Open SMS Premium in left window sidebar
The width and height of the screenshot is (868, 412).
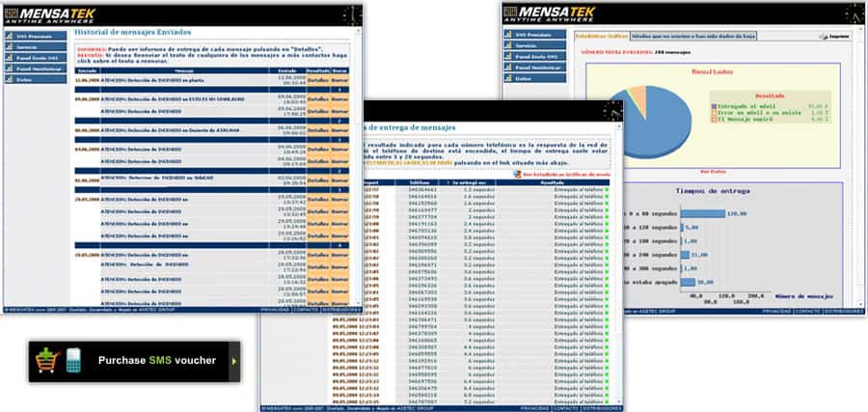[36, 36]
